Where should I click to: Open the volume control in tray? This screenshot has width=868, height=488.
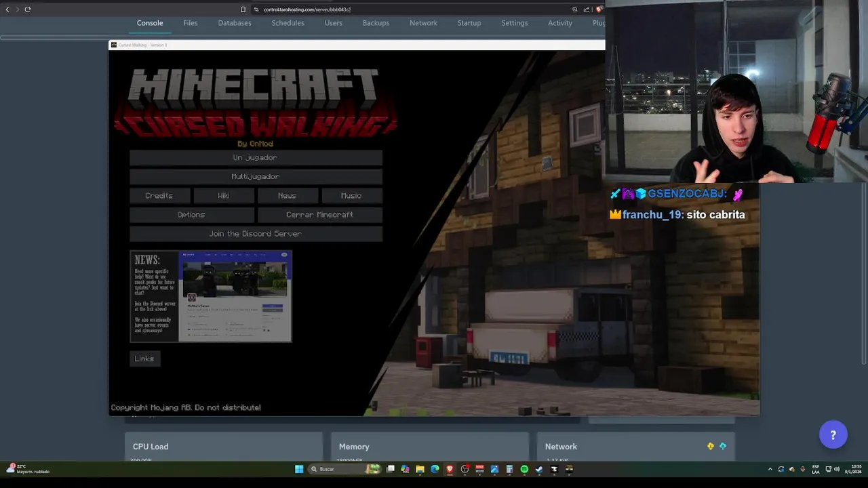837,469
